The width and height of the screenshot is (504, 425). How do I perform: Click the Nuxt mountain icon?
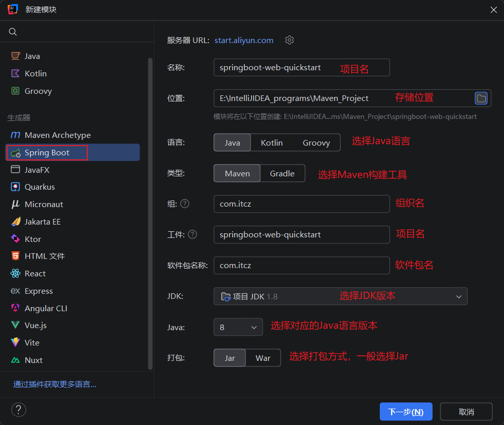pos(15,360)
